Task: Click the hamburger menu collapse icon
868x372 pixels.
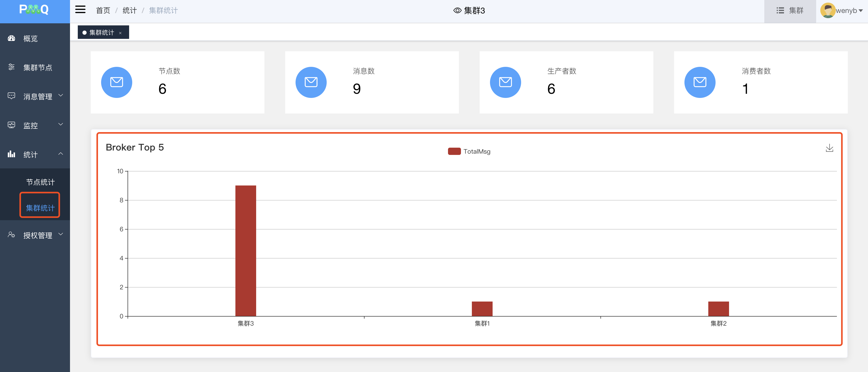Action: [x=80, y=10]
